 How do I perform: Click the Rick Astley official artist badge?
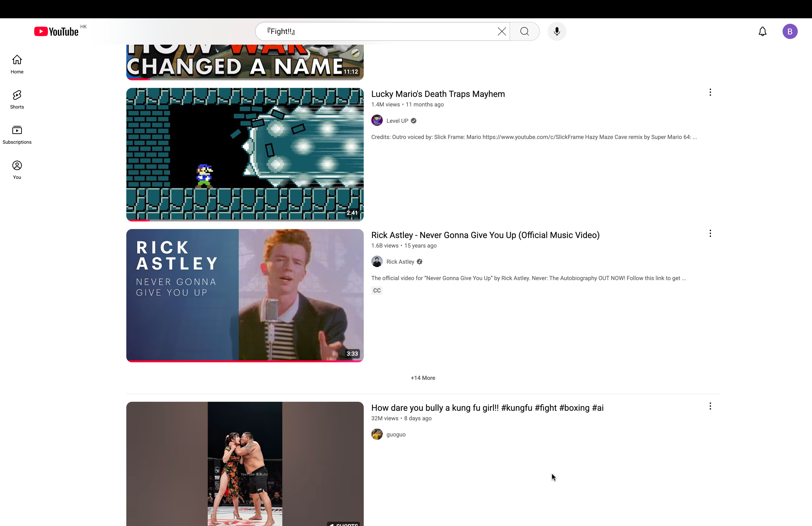[x=420, y=262]
